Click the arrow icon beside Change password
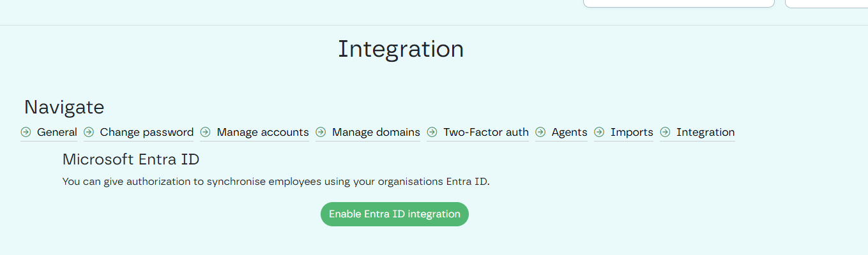 tap(89, 133)
